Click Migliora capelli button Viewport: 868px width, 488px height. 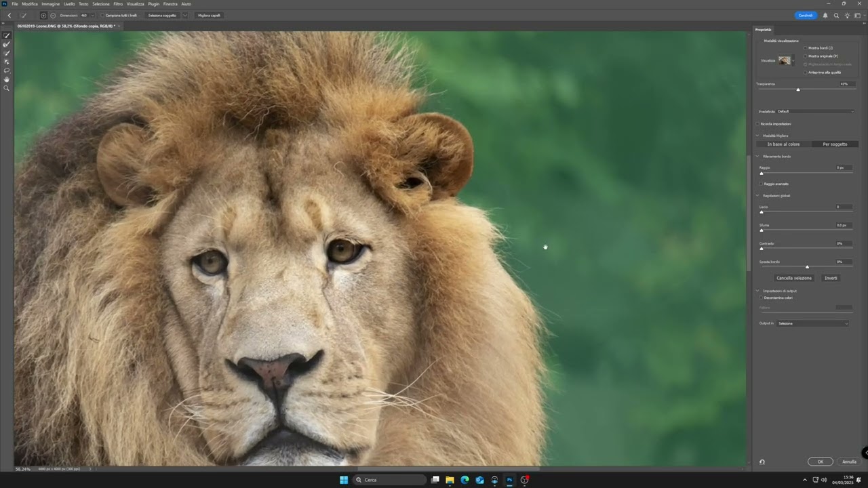209,15
